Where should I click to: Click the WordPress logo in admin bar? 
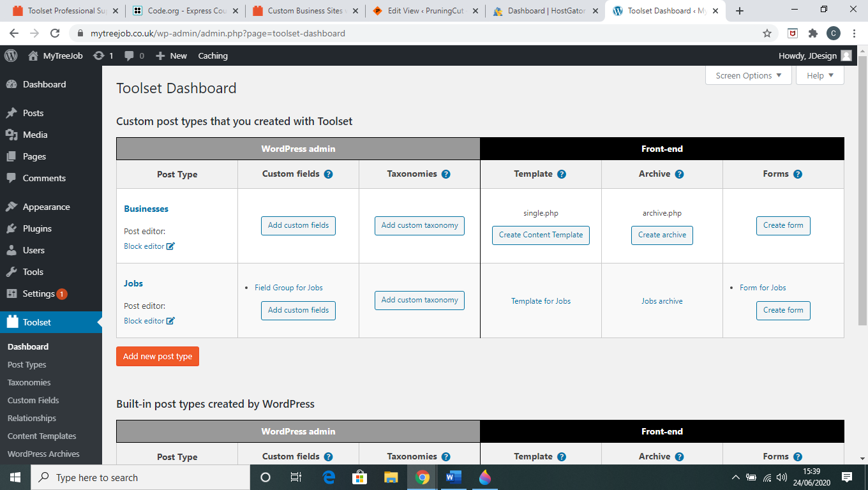click(x=11, y=56)
